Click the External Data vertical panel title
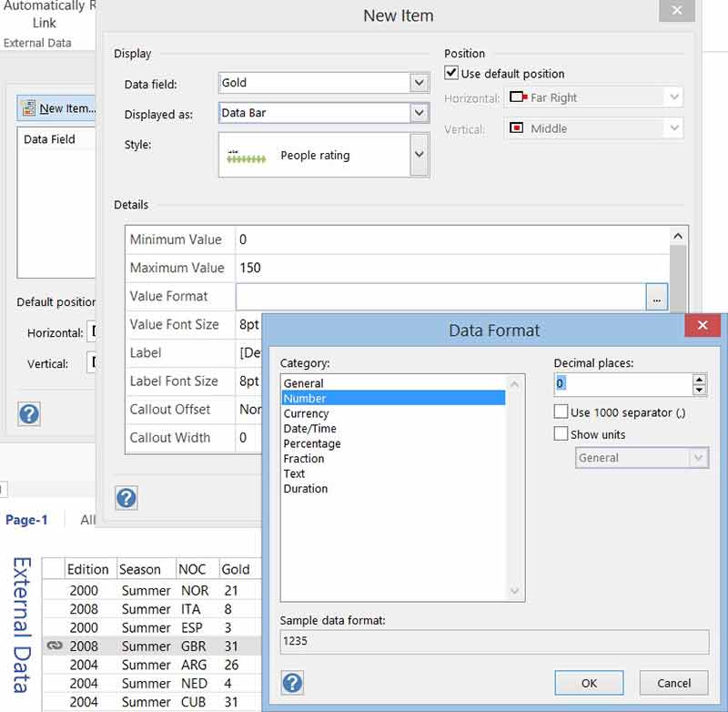 click(22, 625)
